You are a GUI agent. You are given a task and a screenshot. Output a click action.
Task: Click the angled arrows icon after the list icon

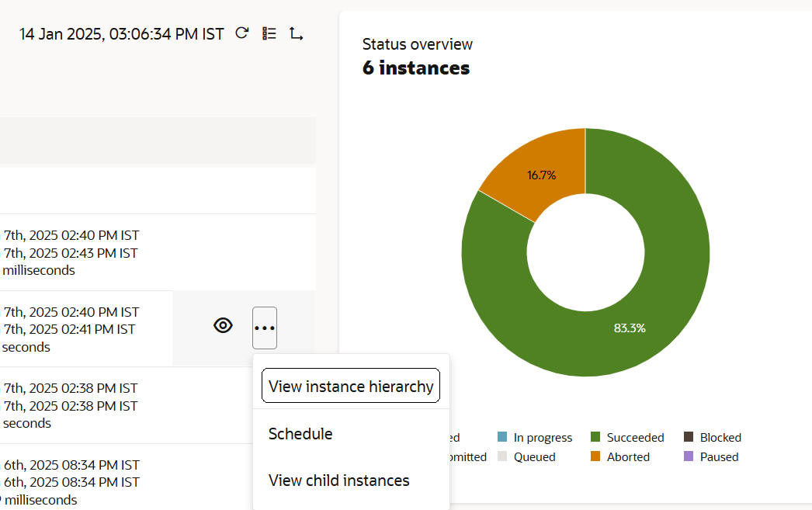point(296,33)
